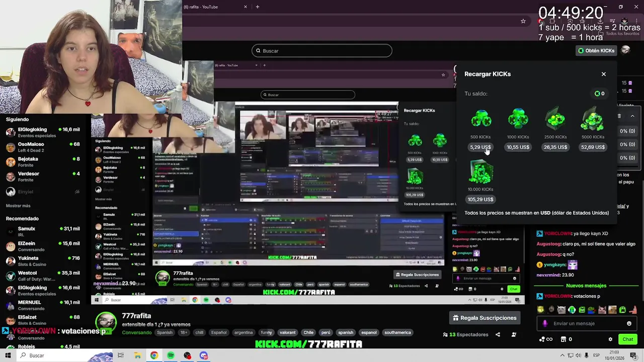The height and width of the screenshot is (362, 644).
Task: Open Yukineta Slots & Casino channel
Action: click(x=43, y=261)
